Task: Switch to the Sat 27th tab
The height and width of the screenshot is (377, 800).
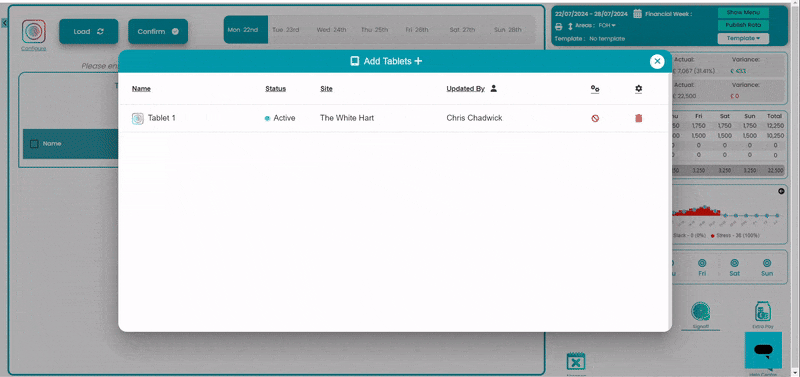Action: [462, 30]
